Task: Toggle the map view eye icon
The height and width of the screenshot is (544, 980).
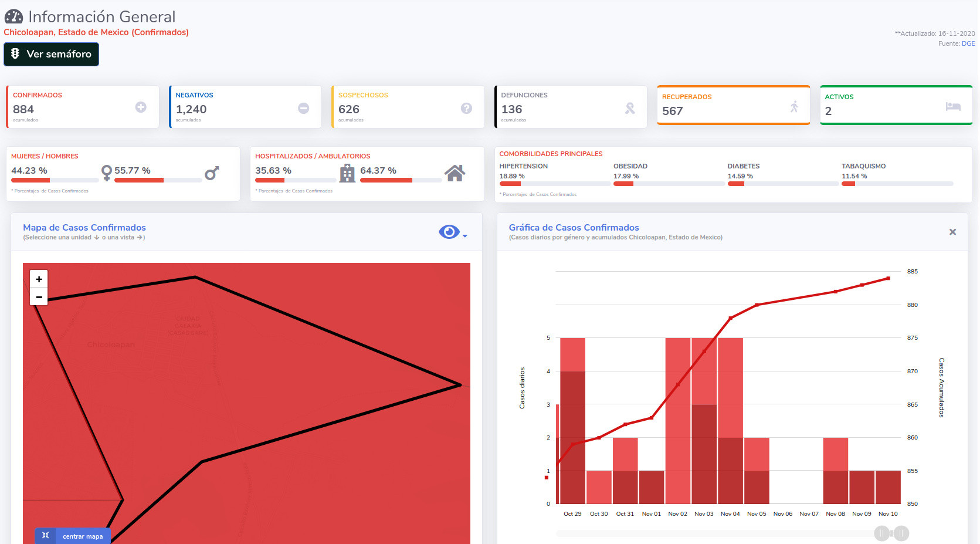Action: pos(449,232)
